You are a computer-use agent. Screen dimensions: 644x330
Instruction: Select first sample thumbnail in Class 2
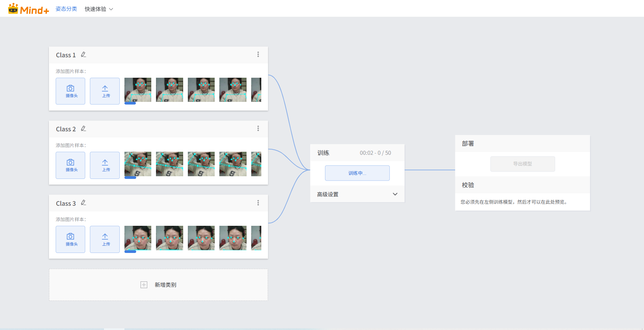138,164
